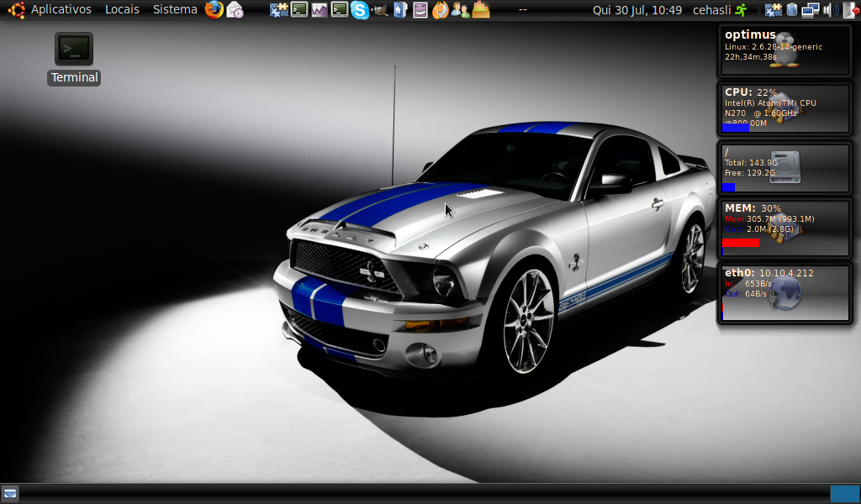Select the Terminal desktop shortcut
This screenshot has height=504, width=861.
point(74,59)
